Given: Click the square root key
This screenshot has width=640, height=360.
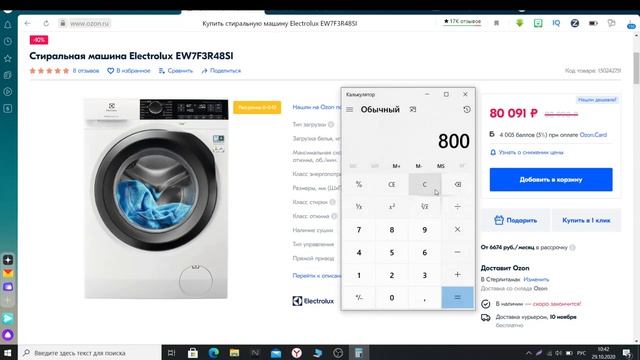Looking at the screenshot, I should (424, 207).
